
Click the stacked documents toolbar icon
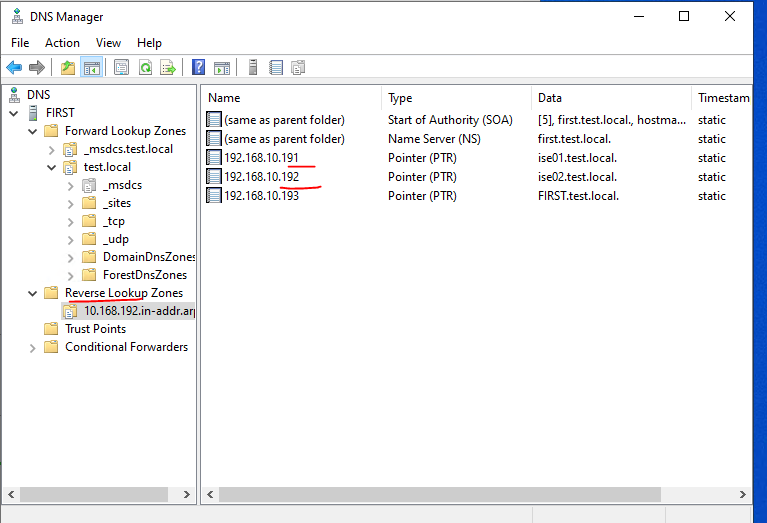pos(298,67)
